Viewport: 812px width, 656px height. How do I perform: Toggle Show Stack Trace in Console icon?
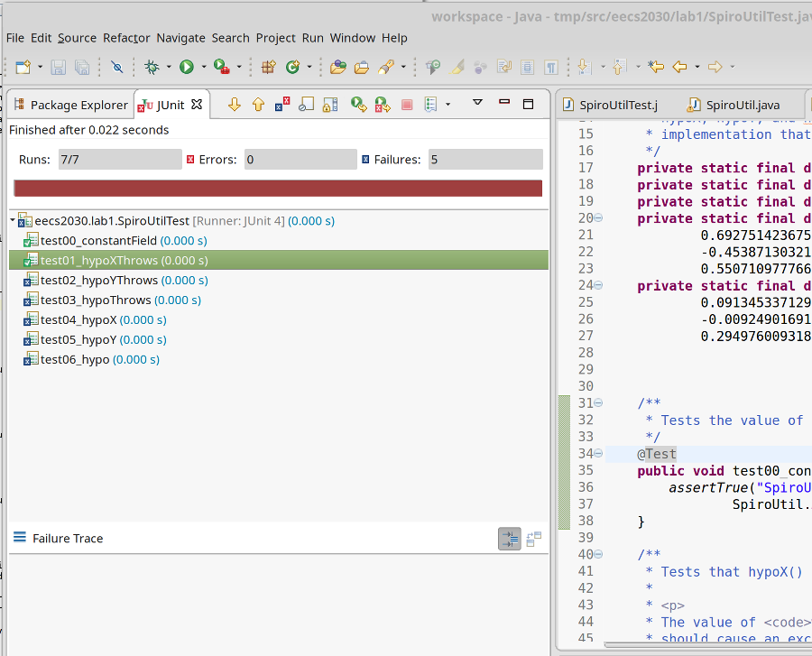[x=534, y=539]
